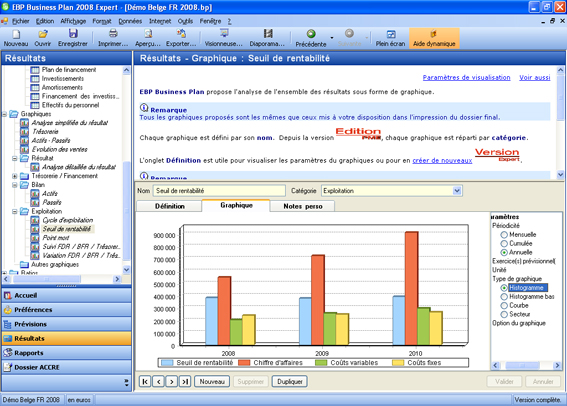The width and height of the screenshot is (567, 406).
Task: Save with the Enregistrer toolbar icon
Action: (73, 38)
